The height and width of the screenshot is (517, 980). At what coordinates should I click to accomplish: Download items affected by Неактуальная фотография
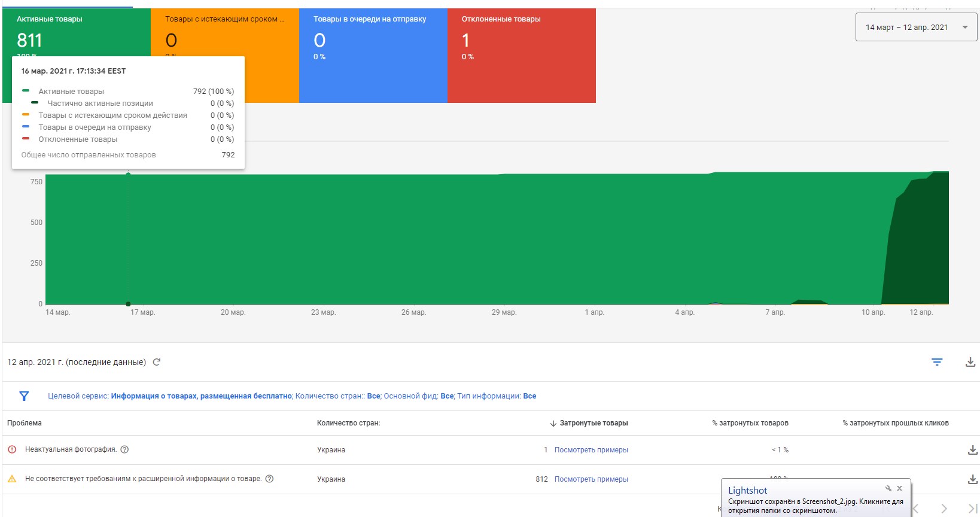click(x=973, y=450)
